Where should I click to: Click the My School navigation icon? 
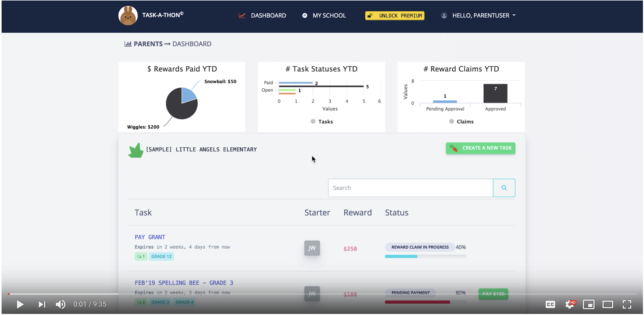click(305, 15)
